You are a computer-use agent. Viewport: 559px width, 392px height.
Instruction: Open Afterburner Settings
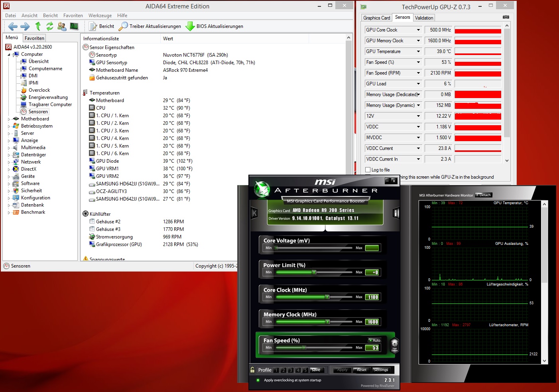381,370
